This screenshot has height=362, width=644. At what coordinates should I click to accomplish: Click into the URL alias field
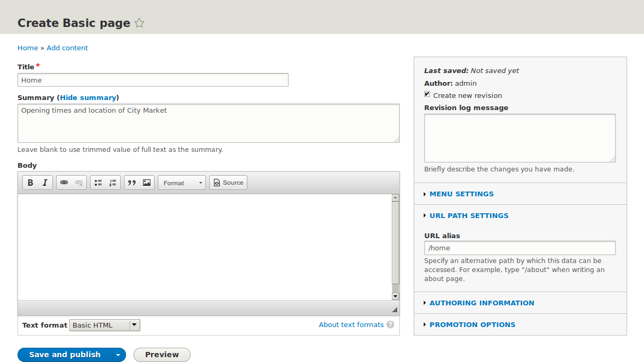click(520, 248)
